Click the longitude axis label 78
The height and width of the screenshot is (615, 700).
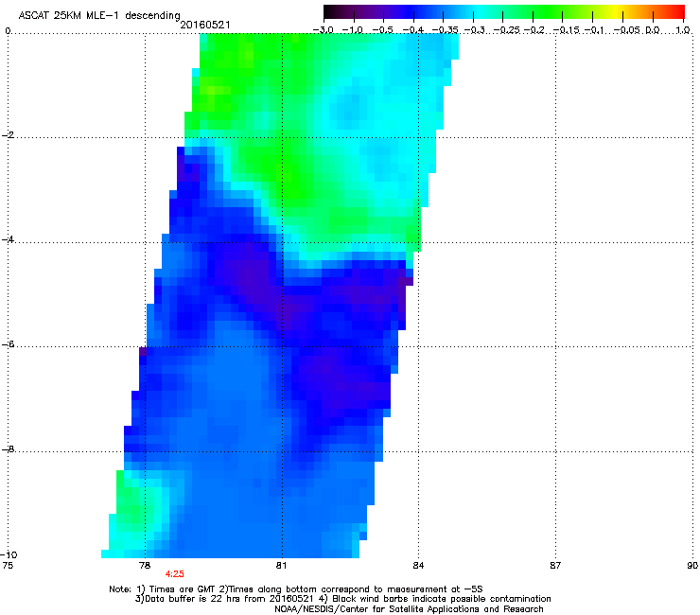point(145,566)
